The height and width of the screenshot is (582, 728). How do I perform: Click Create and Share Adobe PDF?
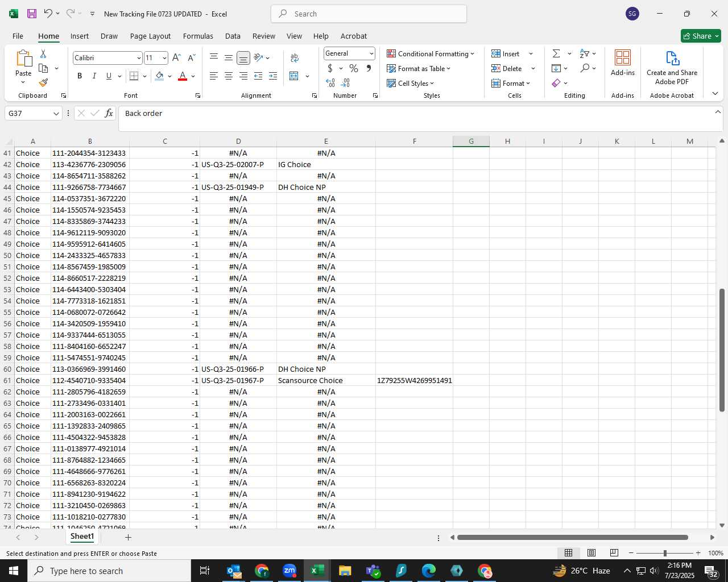672,68
